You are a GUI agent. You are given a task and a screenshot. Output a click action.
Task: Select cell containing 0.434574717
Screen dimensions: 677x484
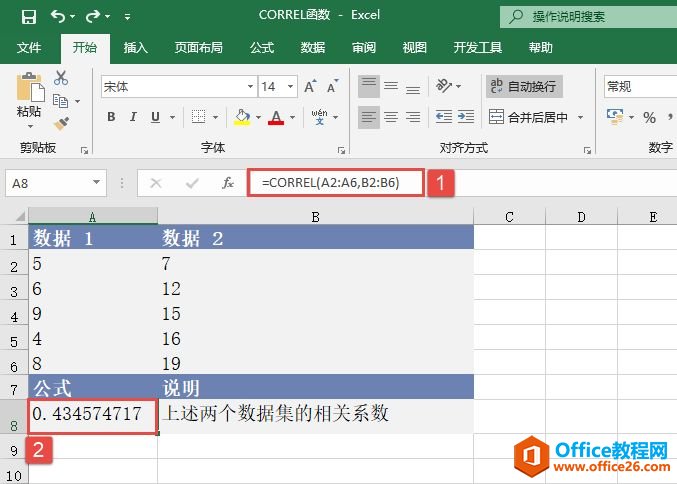click(x=93, y=417)
